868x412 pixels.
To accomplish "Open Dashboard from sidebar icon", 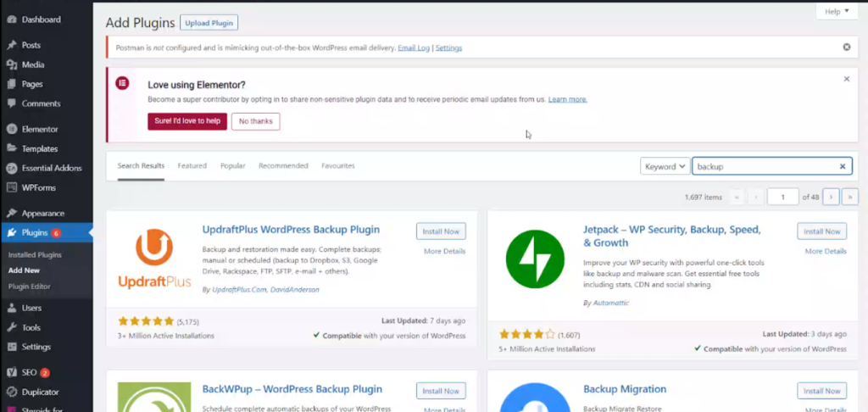I will (x=12, y=19).
